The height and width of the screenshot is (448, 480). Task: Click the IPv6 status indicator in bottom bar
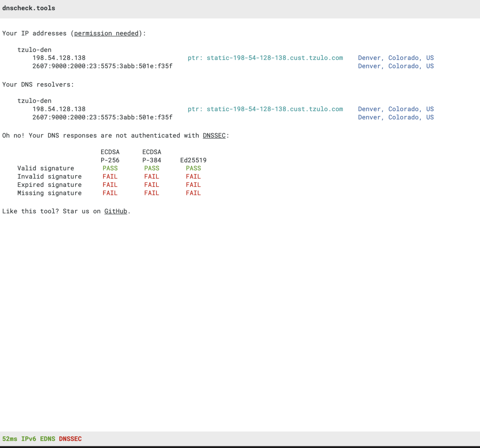tap(28, 439)
